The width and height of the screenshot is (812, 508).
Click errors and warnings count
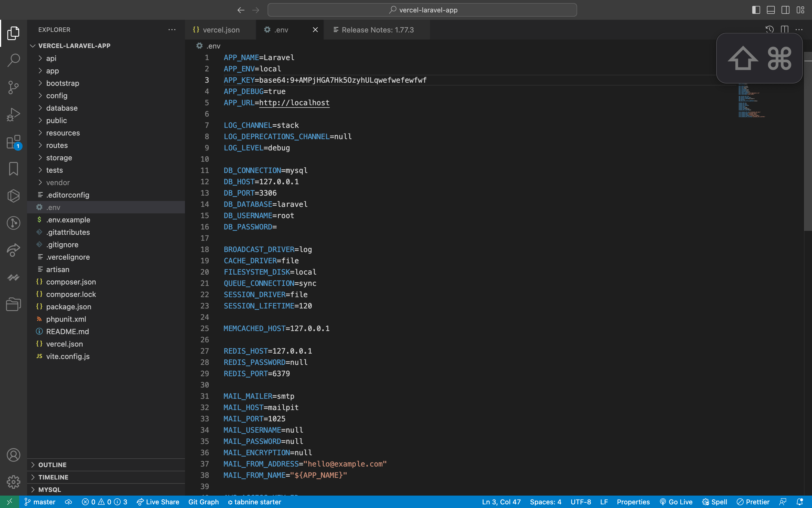point(104,502)
